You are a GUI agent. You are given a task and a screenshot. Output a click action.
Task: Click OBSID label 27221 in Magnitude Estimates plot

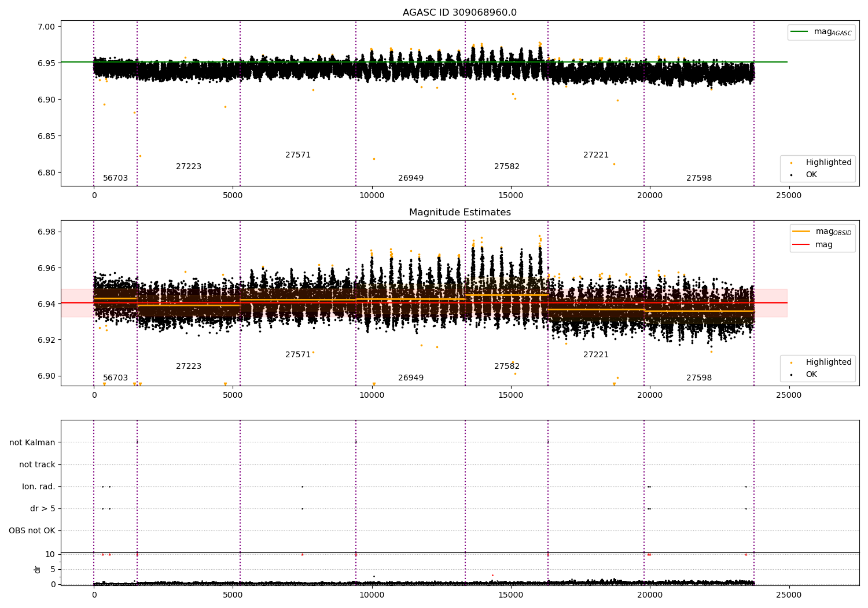pyautogui.click(x=596, y=355)
